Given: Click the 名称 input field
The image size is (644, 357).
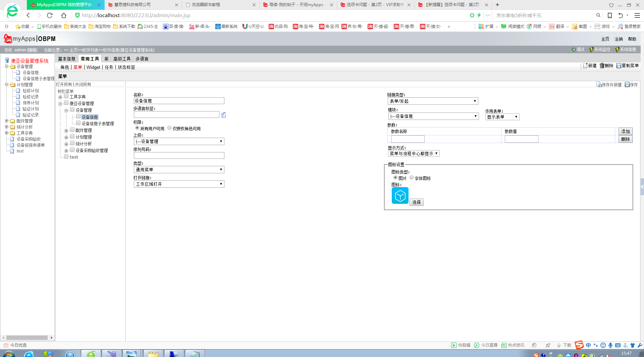Looking at the screenshot, I should 179,101.
